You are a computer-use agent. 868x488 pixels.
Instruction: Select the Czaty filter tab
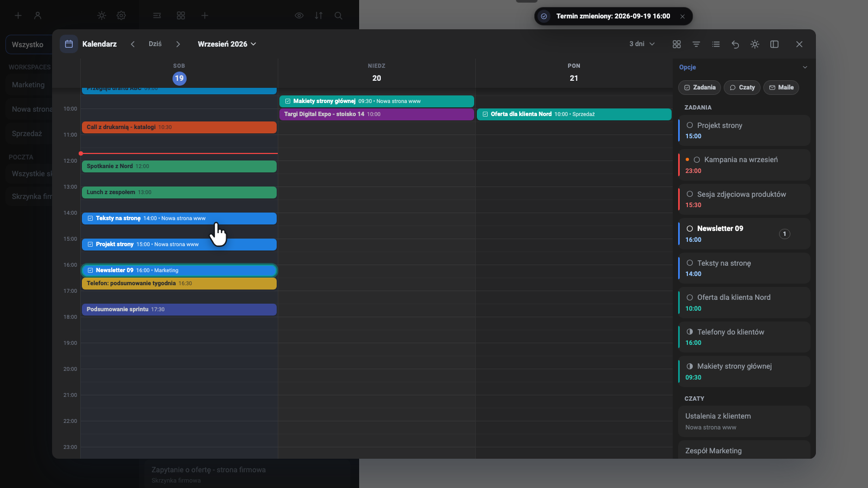742,87
